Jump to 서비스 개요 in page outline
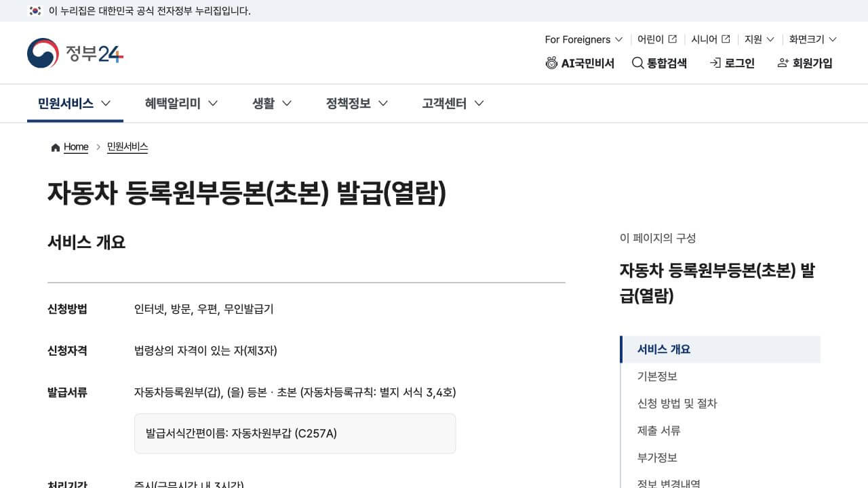 [720, 350]
